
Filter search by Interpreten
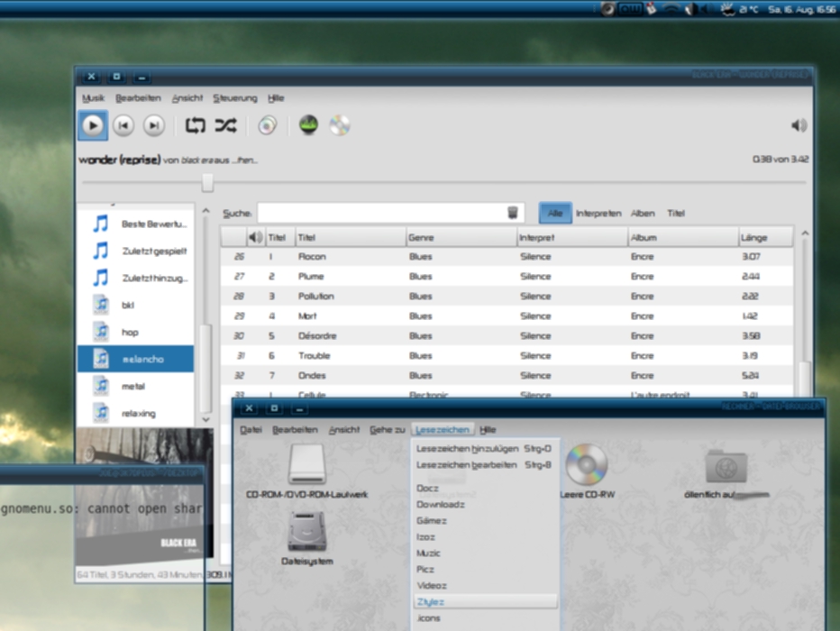[x=598, y=214]
